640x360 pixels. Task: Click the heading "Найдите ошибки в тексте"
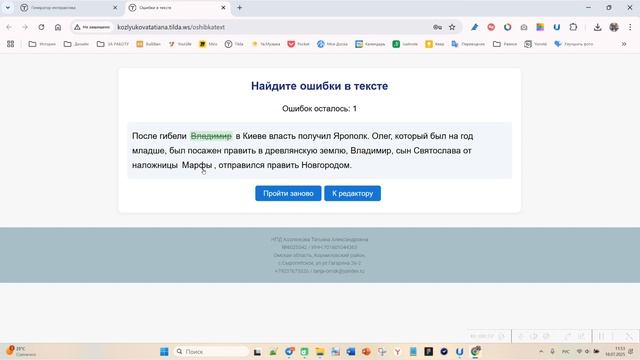pos(319,86)
